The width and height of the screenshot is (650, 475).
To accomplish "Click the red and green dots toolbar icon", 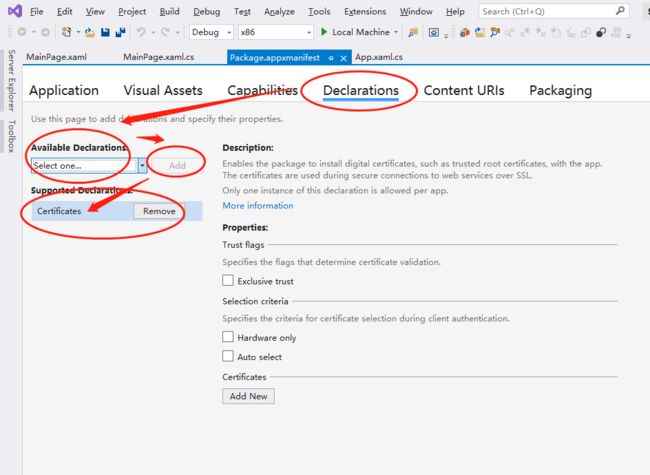I will 465,32.
